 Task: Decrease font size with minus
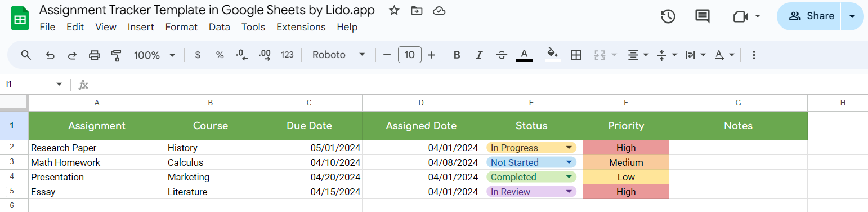(x=387, y=55)
